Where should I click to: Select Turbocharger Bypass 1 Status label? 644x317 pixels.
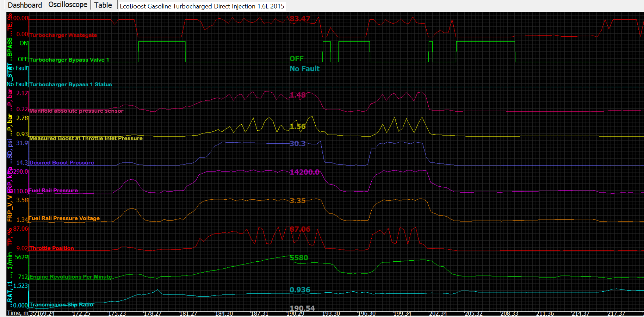[x=70, y=85]
